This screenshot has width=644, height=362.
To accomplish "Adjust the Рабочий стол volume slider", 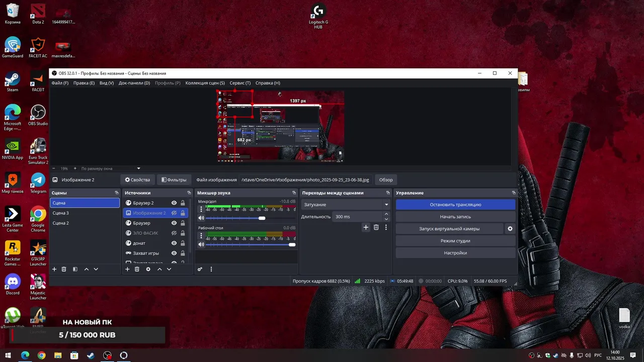I will 251,244.
